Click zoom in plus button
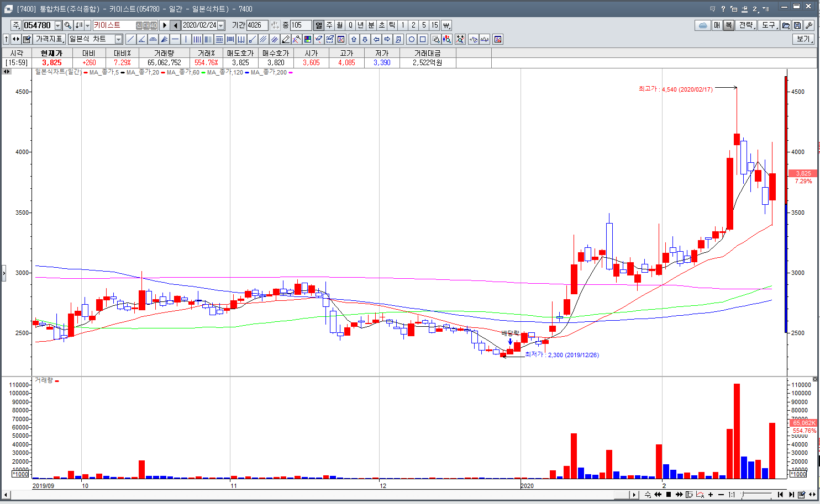 (711, 495)
